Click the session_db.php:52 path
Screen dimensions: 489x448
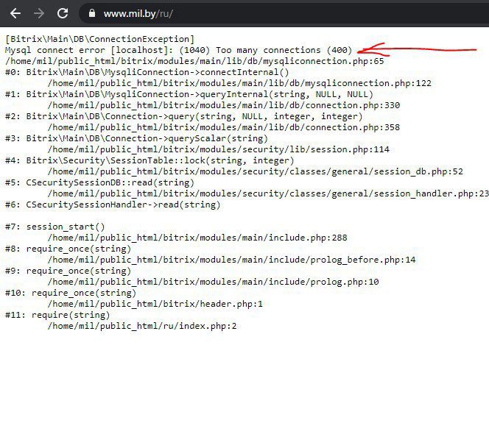(255, 171)
